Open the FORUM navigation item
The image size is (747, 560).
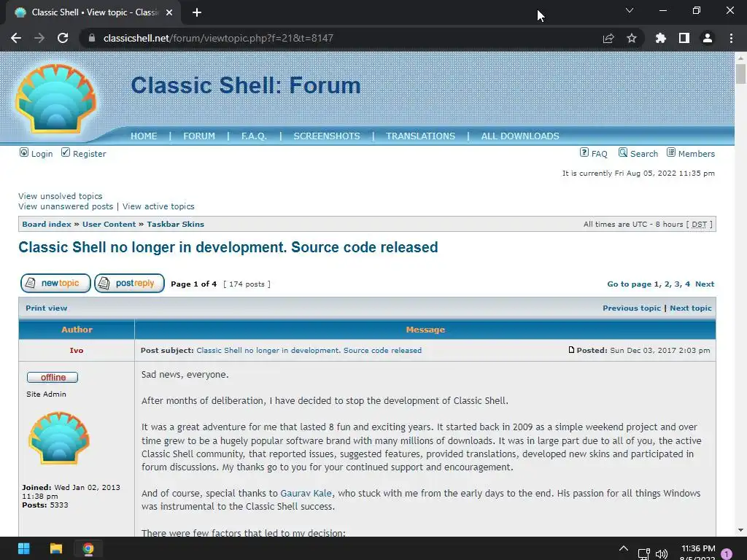199,136
